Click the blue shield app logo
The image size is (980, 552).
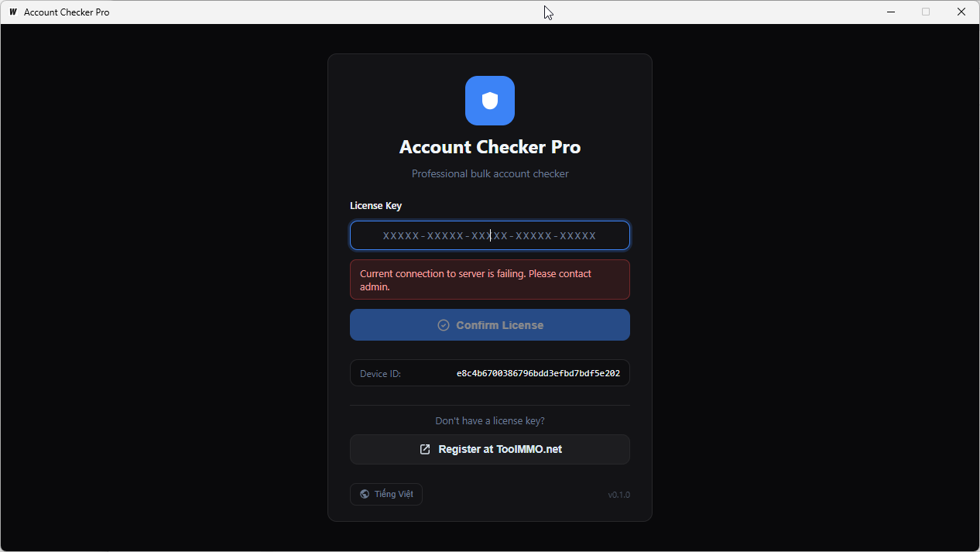(490, 101)
